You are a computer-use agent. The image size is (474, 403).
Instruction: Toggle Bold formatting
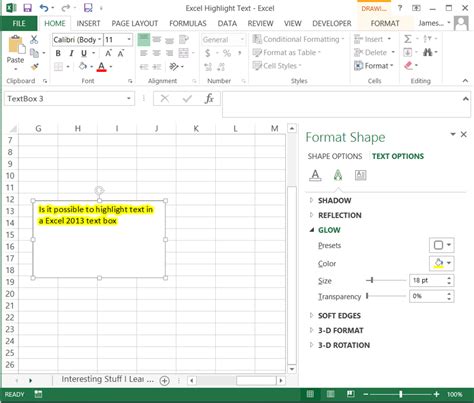point(58,53)
